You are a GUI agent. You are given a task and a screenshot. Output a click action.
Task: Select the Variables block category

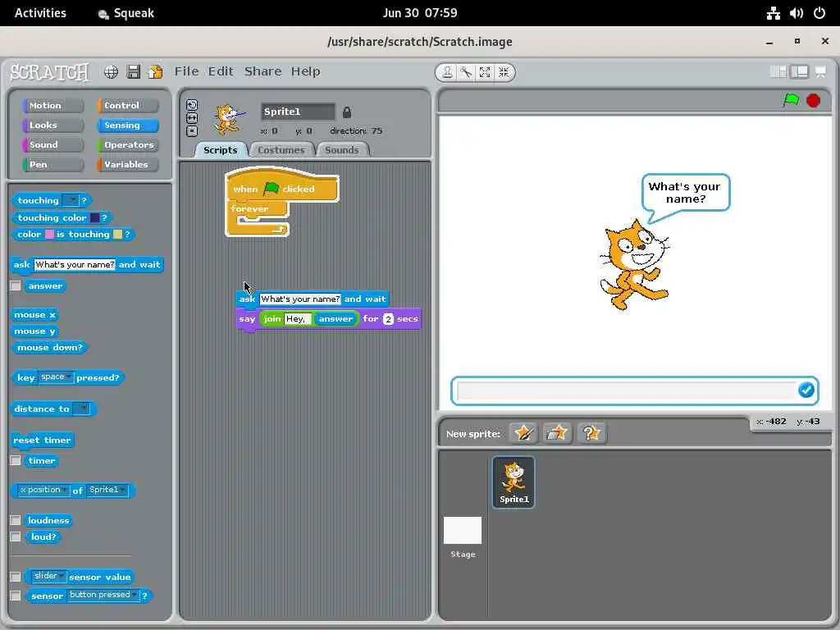pyautogui.click(x=128, y=164)
